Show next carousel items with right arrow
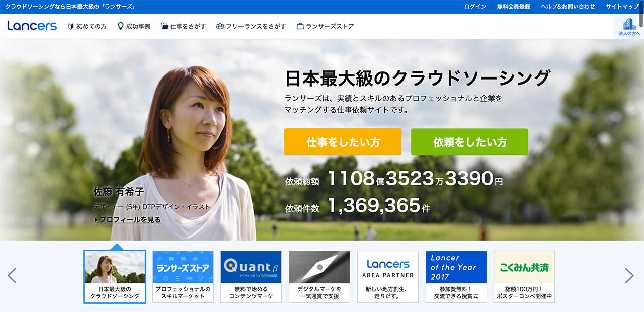The image size is (644, 312). 629,275
